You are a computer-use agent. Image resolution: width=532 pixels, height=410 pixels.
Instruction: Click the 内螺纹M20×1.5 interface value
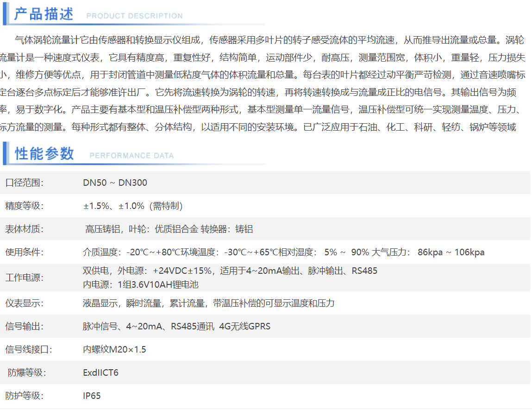[x=114, y=349]
